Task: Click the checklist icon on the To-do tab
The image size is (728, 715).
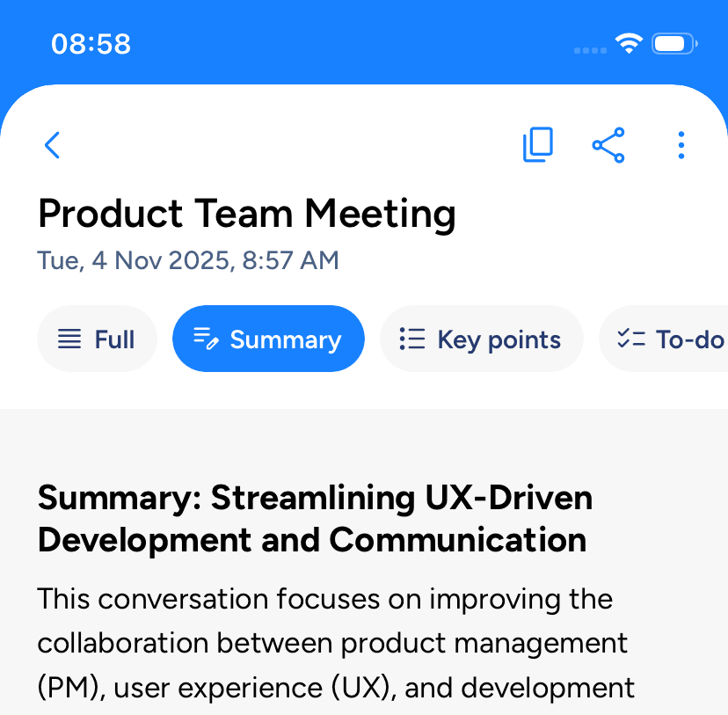Action: (x=631, y=339)
